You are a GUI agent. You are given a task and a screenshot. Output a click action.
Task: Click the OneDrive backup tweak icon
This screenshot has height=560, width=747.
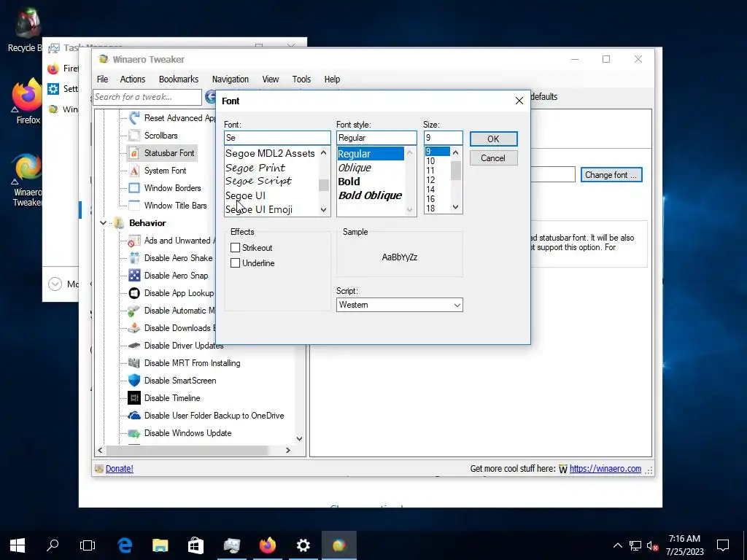point(134,415)
